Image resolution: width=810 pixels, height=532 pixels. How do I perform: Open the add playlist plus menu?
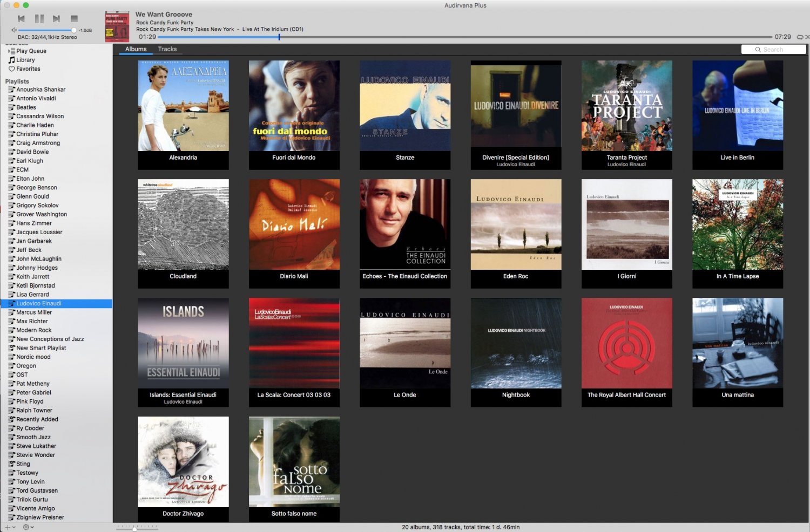click(x=10, y=527)
